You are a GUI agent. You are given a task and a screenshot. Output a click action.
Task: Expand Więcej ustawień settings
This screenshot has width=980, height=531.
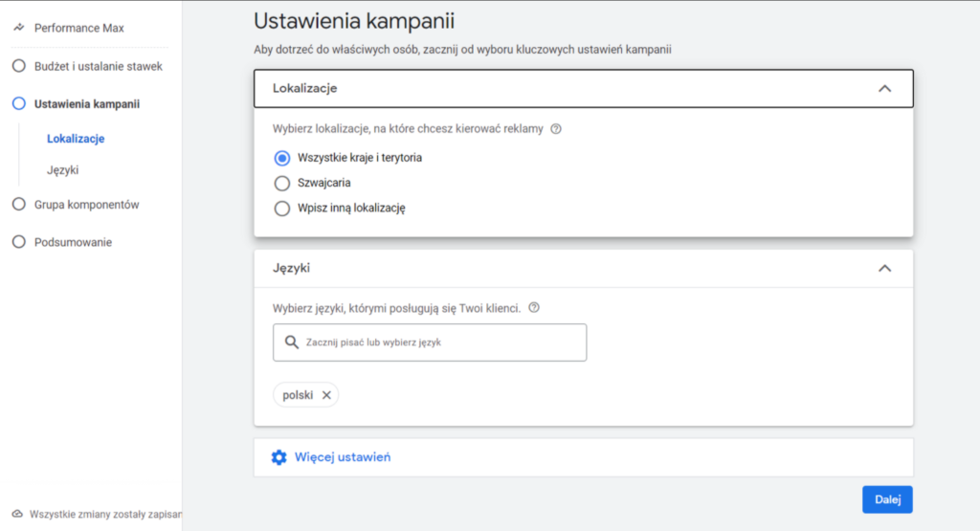pyautogui.click(x=343, y=457)
